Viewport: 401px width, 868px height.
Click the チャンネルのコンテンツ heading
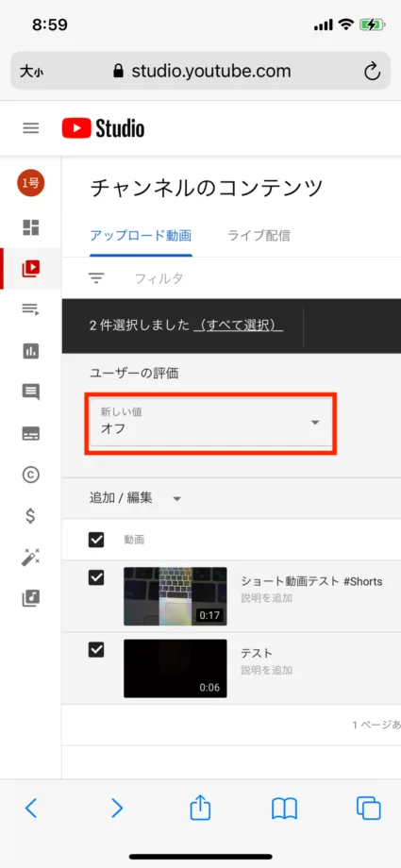coord(206,189)
